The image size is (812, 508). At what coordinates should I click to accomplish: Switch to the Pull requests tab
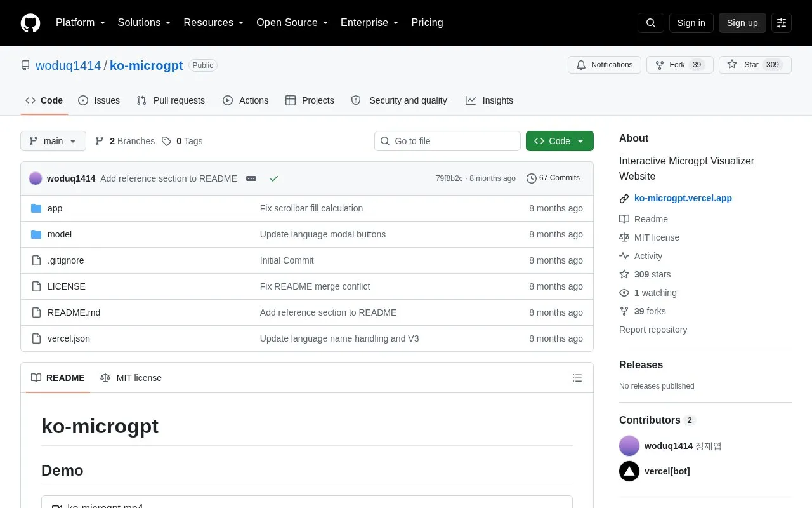[171, 100]
